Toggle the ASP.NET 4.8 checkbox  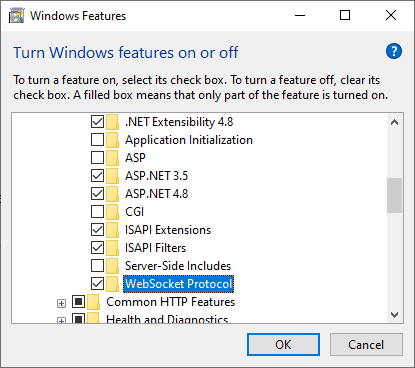coord(97,194)
